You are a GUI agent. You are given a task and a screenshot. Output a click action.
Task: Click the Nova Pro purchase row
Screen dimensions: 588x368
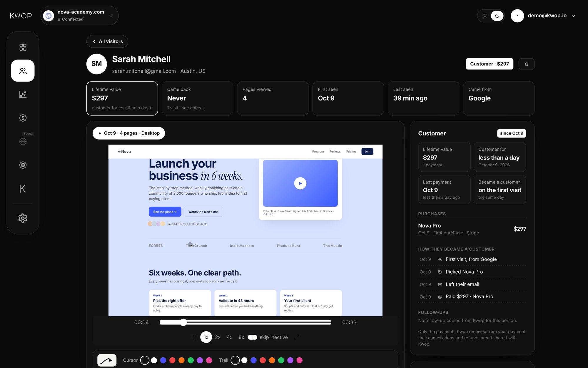472,229
